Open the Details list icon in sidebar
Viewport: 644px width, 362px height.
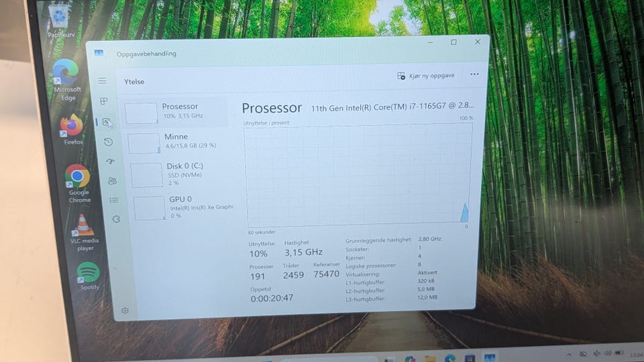114,200
